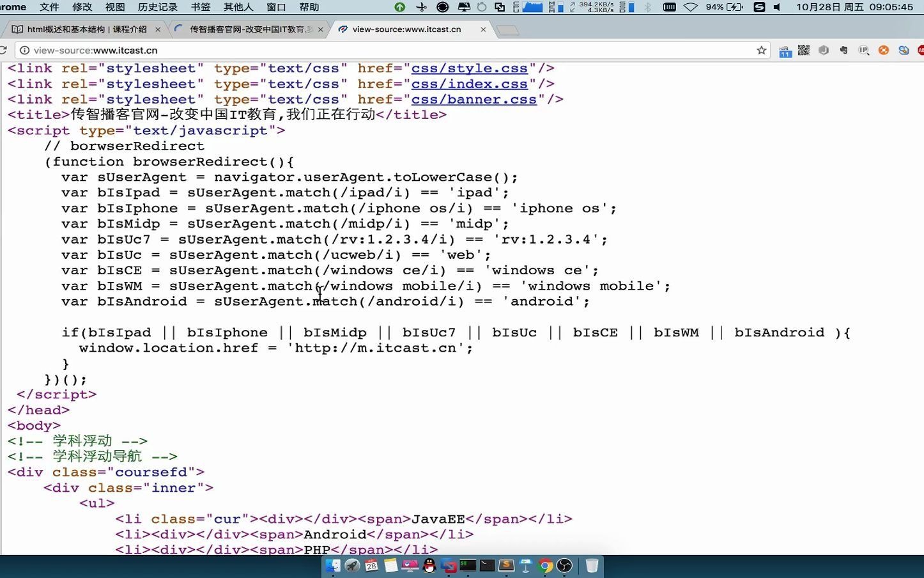Click the Sogou input method S icon
The width and height of the screenshot is (924, 578).
[x=759, y=7]
